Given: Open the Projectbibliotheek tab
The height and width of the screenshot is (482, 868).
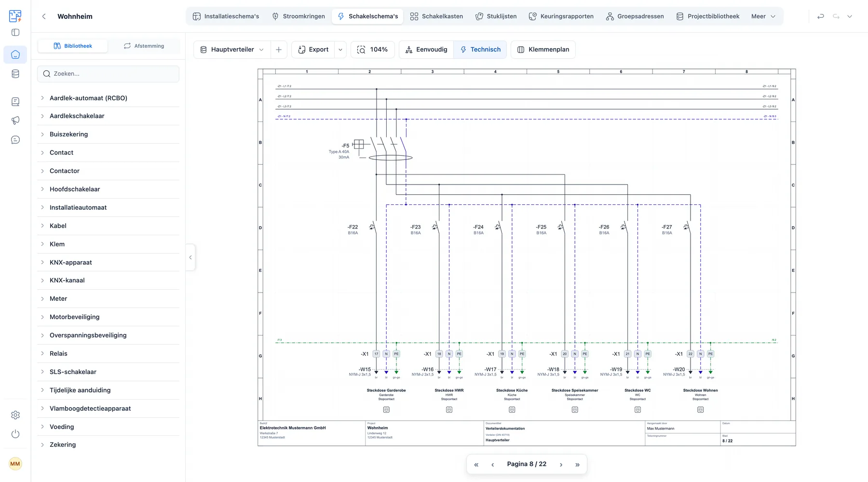Looking at the screenshot, I should pyautogui.click(x=707, y=16).
